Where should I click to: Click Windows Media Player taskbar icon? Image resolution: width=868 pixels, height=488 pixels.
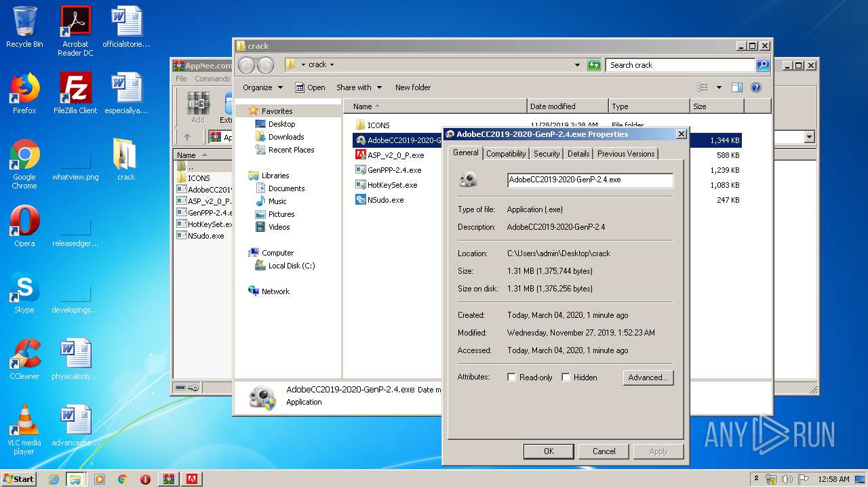pos(100,479)
